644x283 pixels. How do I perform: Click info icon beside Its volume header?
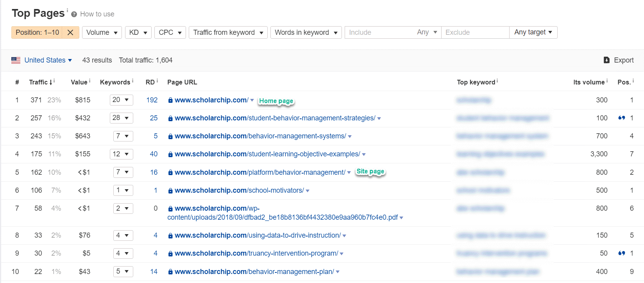point(607,81)
